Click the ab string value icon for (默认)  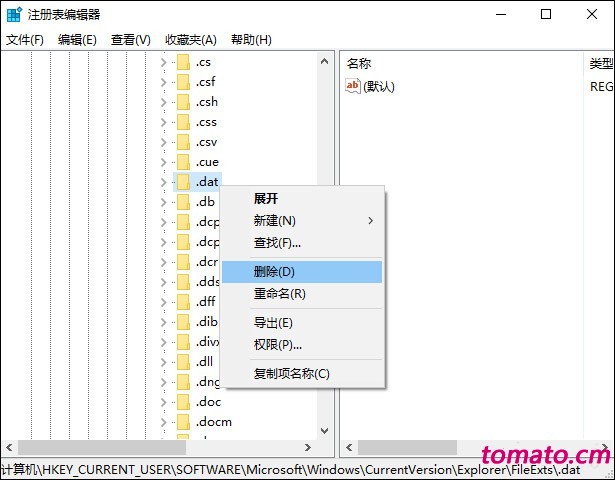click(x=353, y=86)
